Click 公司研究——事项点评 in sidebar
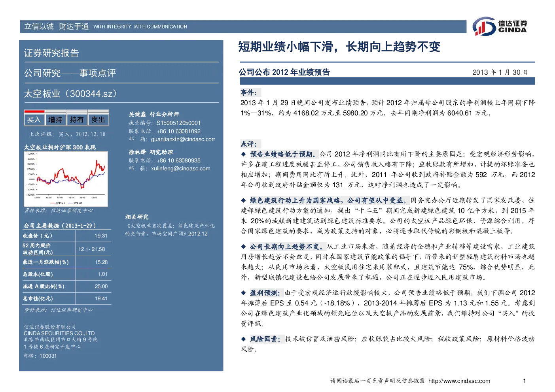The height and width of the screenshot is (392, 555). pos(70,73)
